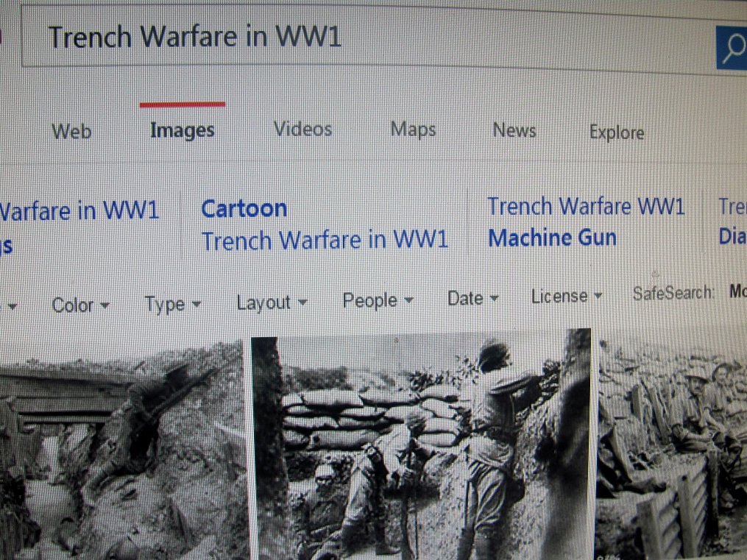747x560 pixels.
Task: Expand the Color filter dropdown
Action: 80,305
